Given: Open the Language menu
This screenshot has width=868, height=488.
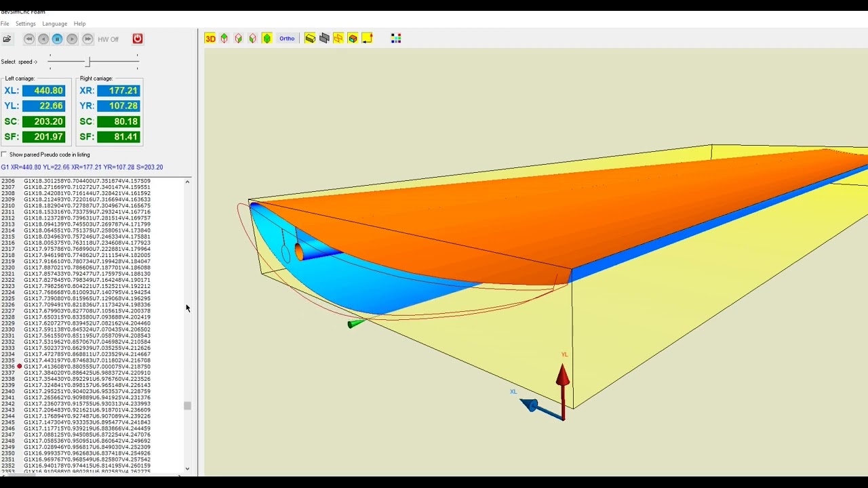Looking at the screenshot, I should tap(54, 24).
